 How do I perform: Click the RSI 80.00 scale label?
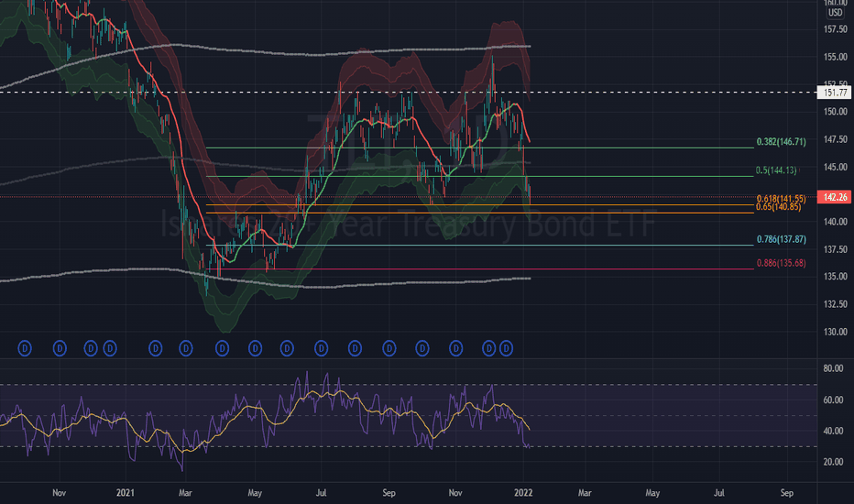(833, 369)
